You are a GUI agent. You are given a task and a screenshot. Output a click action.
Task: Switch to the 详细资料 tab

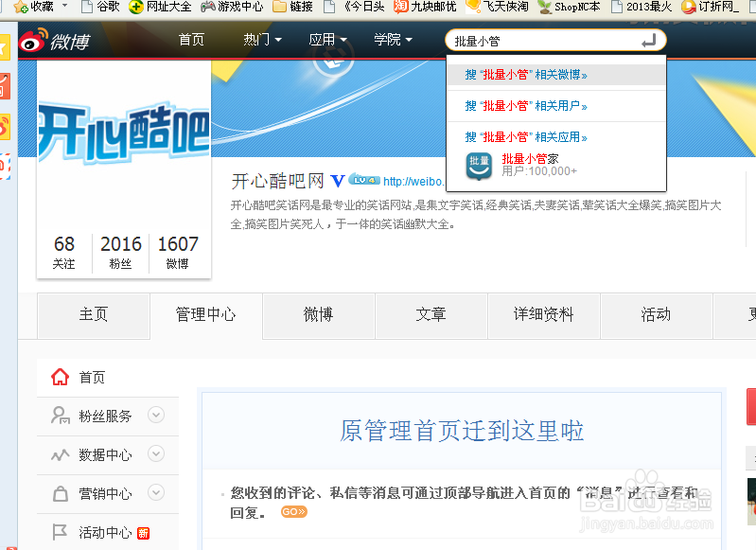(x=543, y=315)
